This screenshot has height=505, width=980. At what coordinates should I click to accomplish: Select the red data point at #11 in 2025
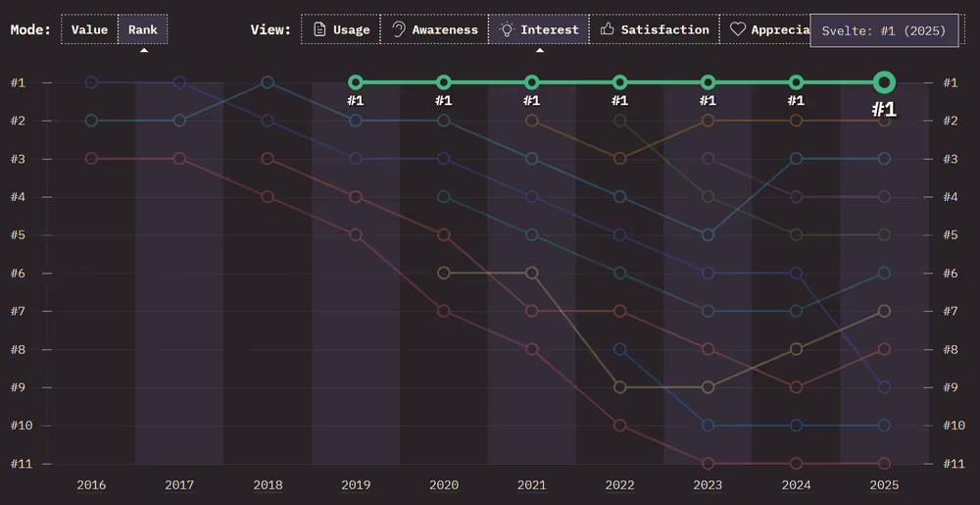tap(884, 463)
